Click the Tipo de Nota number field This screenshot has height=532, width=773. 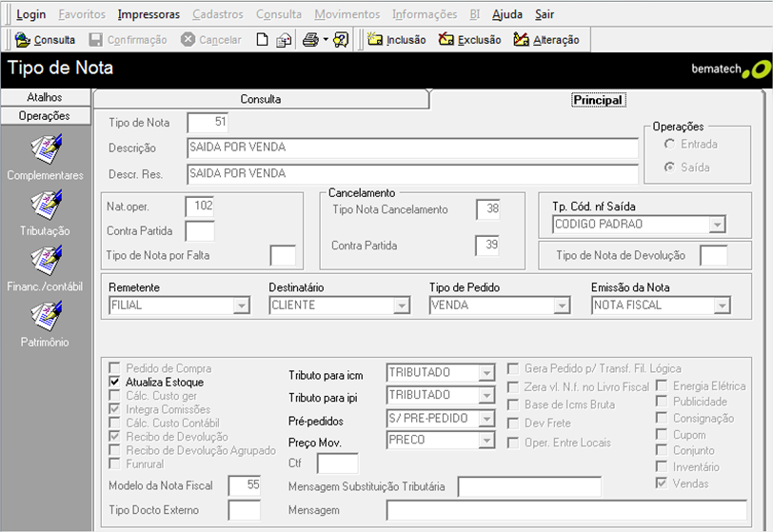click(208, 122)
